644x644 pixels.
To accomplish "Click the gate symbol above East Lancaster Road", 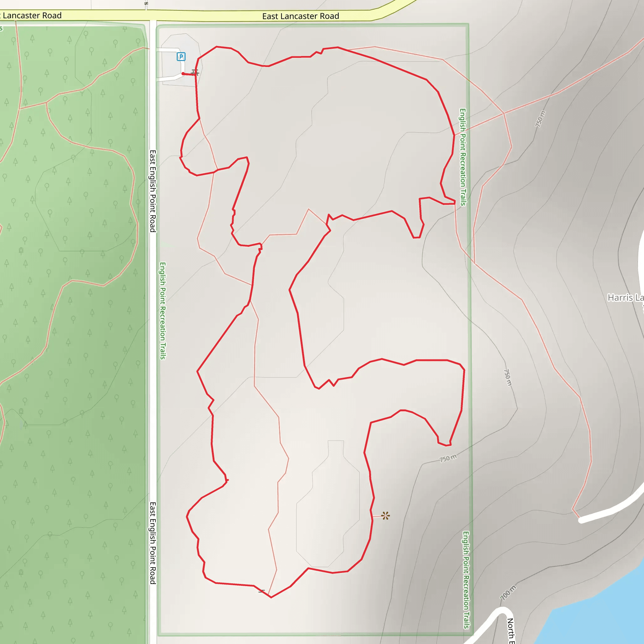I will tap(146, 3).
